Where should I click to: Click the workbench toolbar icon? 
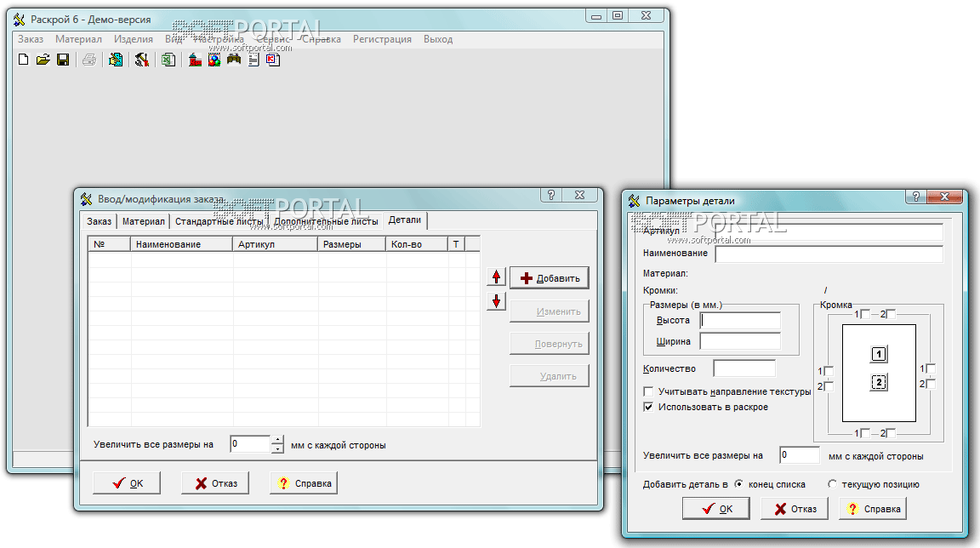(x=234, y=60)
